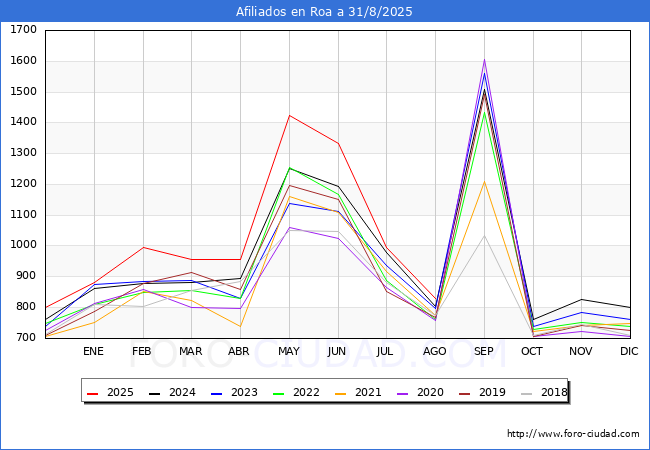This screenshot has height=450, width=650.
Task: Click the SEP label on x-axis
Action: point(485,351)
